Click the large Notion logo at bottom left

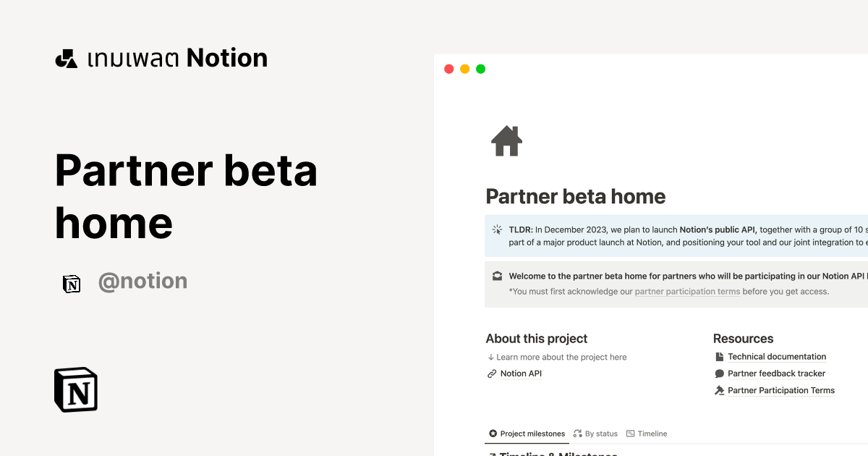[x=75, y=389]
